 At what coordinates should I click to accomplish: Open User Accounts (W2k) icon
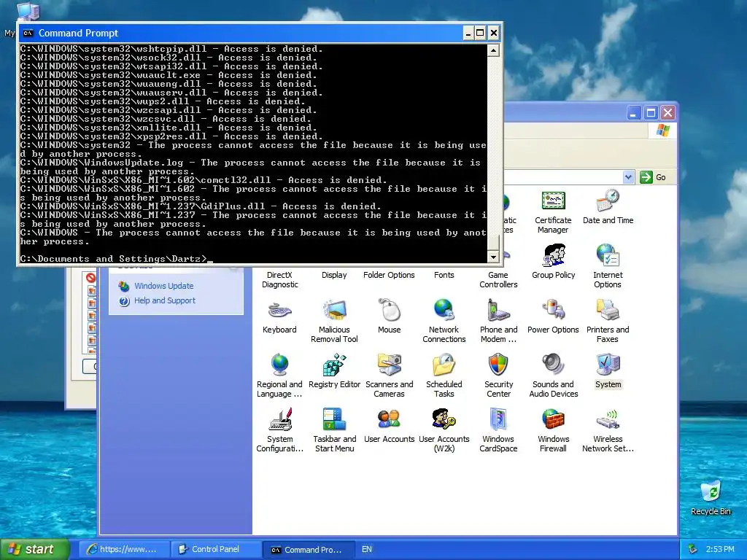point(444,419)
